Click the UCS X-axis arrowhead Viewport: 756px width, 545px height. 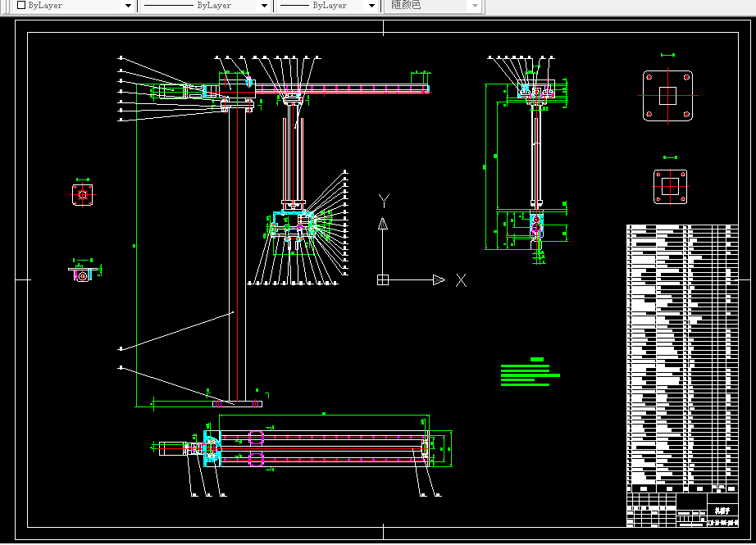pos(439,279)
